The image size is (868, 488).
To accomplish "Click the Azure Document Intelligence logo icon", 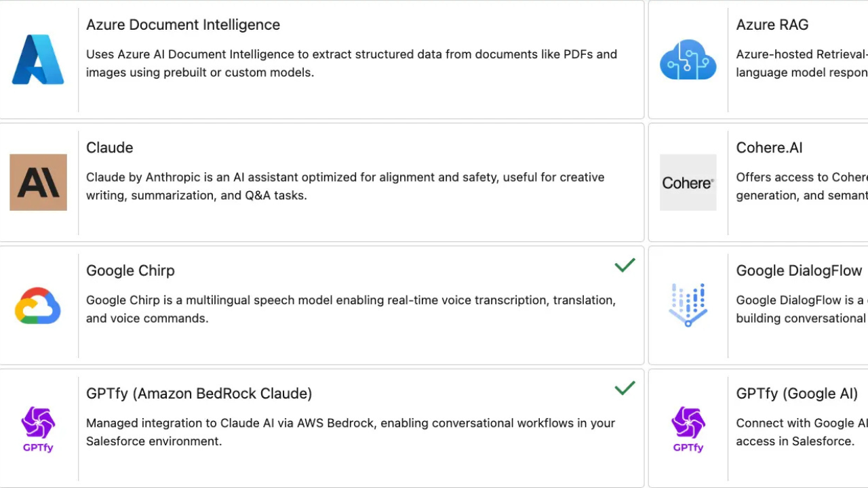I will pos(38,60).
